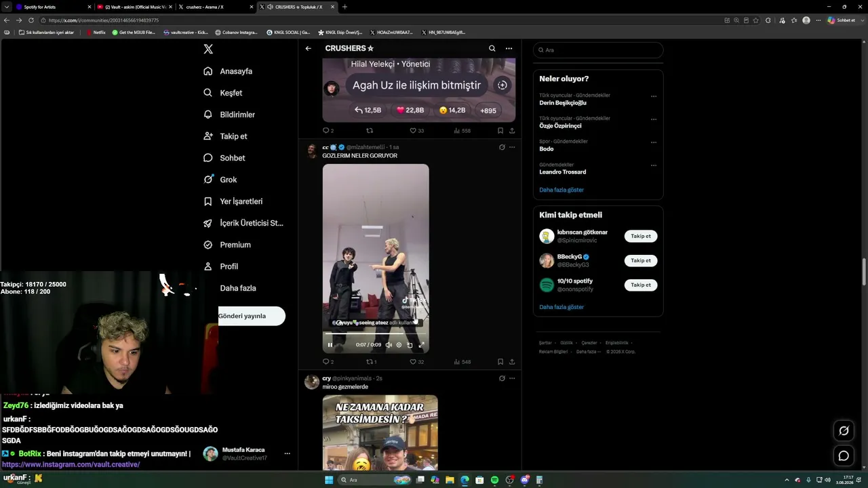Click Daha fazla göster under trends

[561, 190]
